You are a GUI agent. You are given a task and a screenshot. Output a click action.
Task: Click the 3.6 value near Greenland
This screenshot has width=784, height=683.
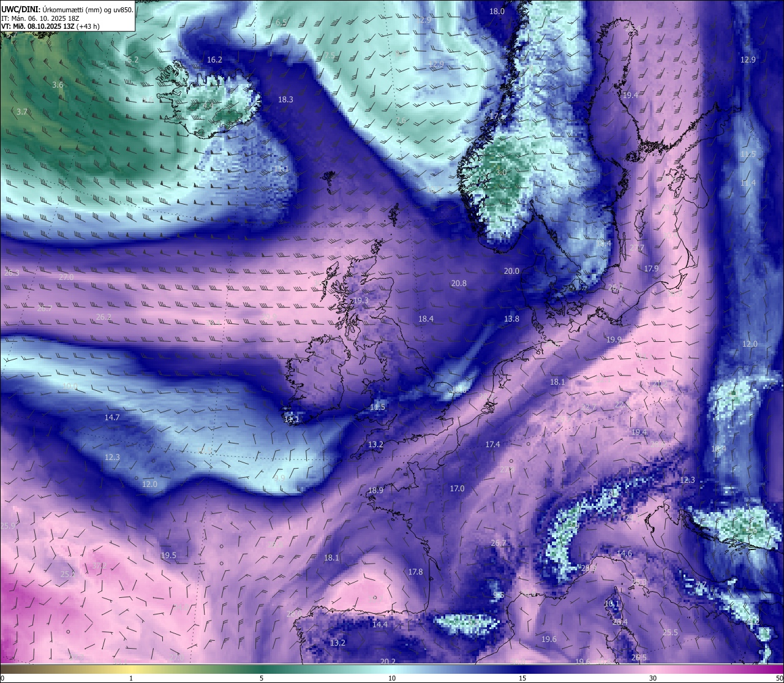coord(58,85)
